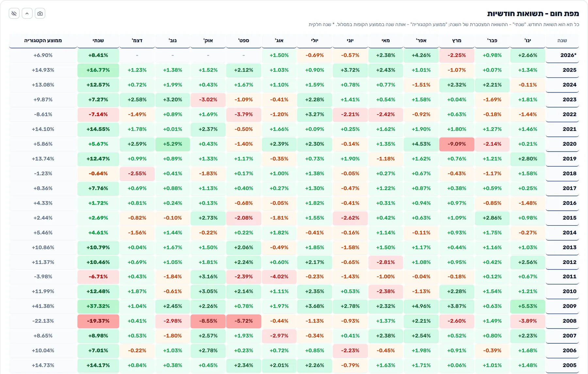The width and height of the screenshot is (588, 374).
Task: Click the +5.29% November 2020 cell
Action: coord(172,144)
